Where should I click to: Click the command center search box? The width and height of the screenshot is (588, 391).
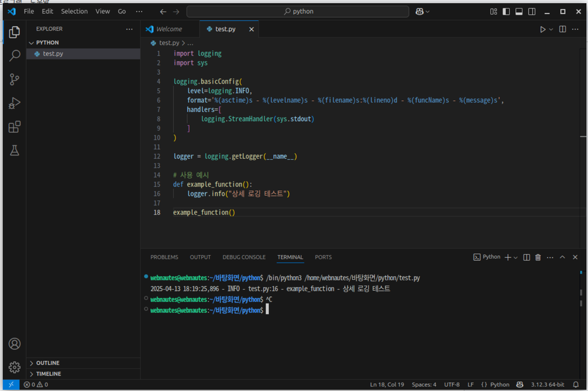[298, 12]
